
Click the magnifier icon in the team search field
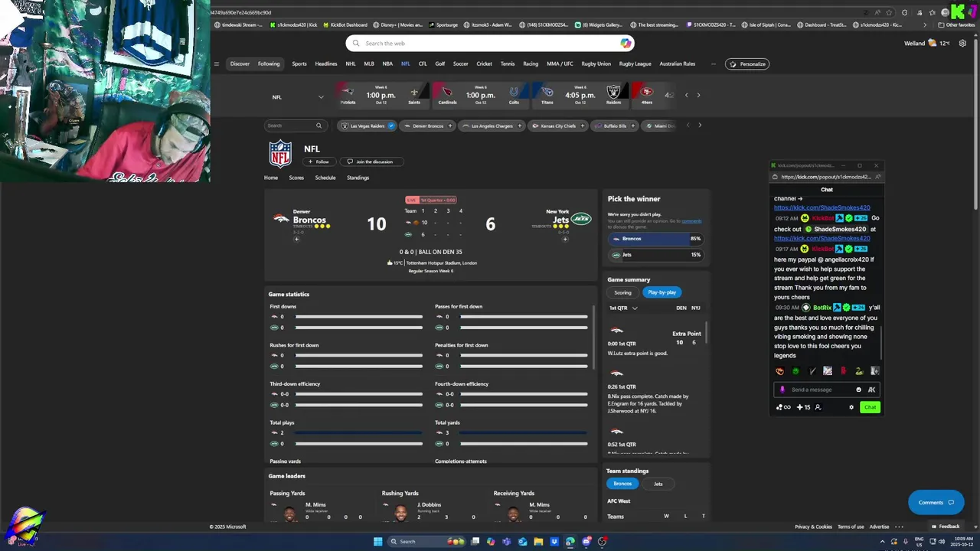point(318,126)
